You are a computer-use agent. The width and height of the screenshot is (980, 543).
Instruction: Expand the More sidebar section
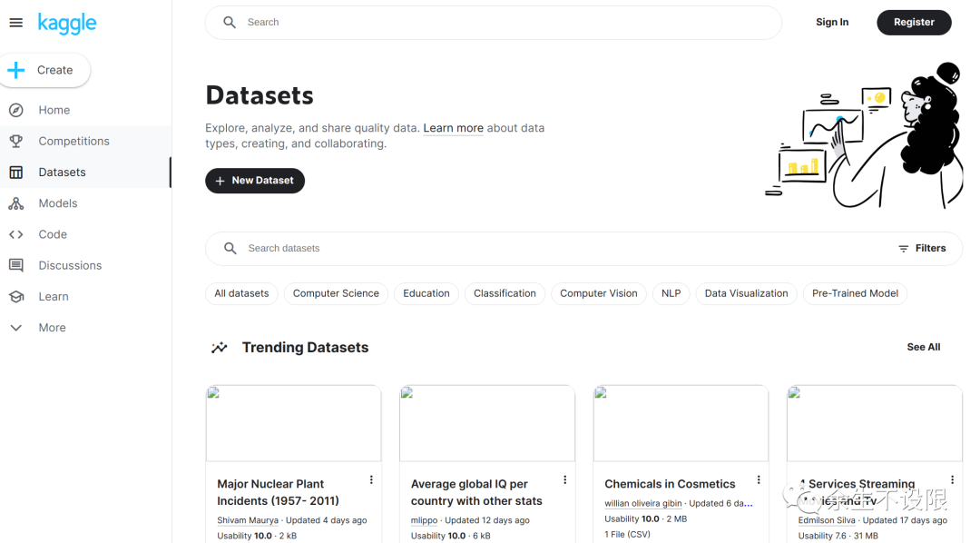tap(85, 328)
